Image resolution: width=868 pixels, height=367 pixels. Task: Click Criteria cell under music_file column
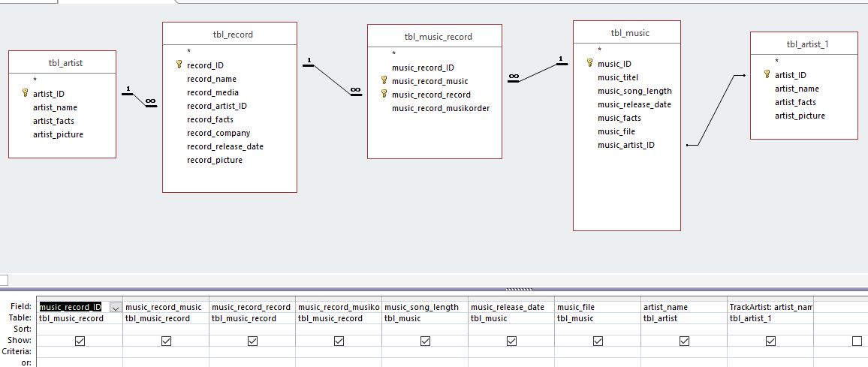point(598,351)
